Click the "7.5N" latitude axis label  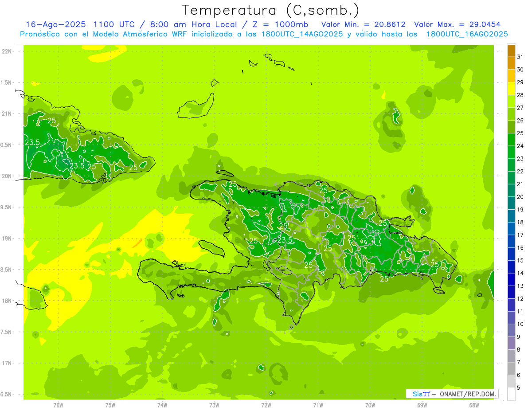pos(6,332)
